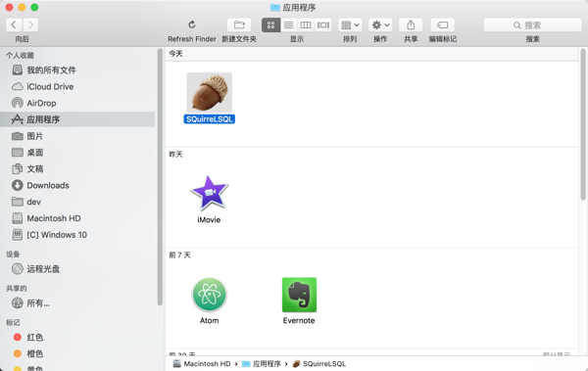This screenshot has width=588, height=371.
Task: Click Macintosh HD in path bar
Action: (202, 364)
